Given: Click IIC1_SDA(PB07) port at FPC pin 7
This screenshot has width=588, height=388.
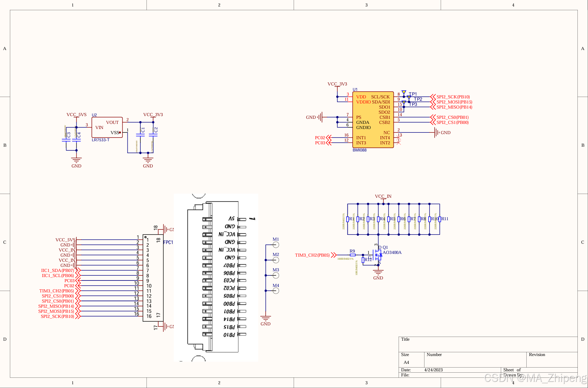Looking at the screenshot, I should (x=61, y=271).
